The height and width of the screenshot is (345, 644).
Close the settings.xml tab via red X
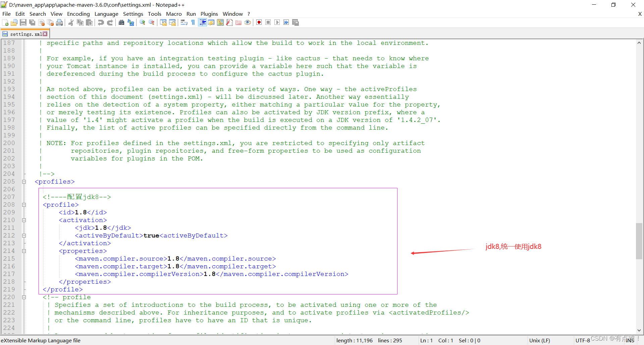coord(45,34)
